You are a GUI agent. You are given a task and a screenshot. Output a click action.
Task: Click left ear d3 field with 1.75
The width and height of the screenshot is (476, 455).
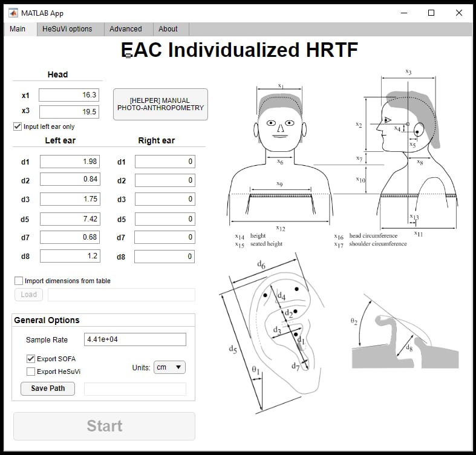click(x=70, y=199)
